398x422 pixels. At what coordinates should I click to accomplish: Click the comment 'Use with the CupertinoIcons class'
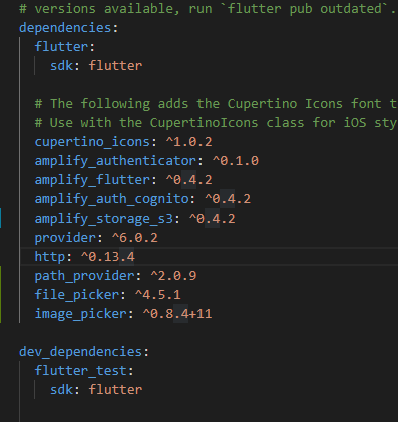(x=216, y=123)
